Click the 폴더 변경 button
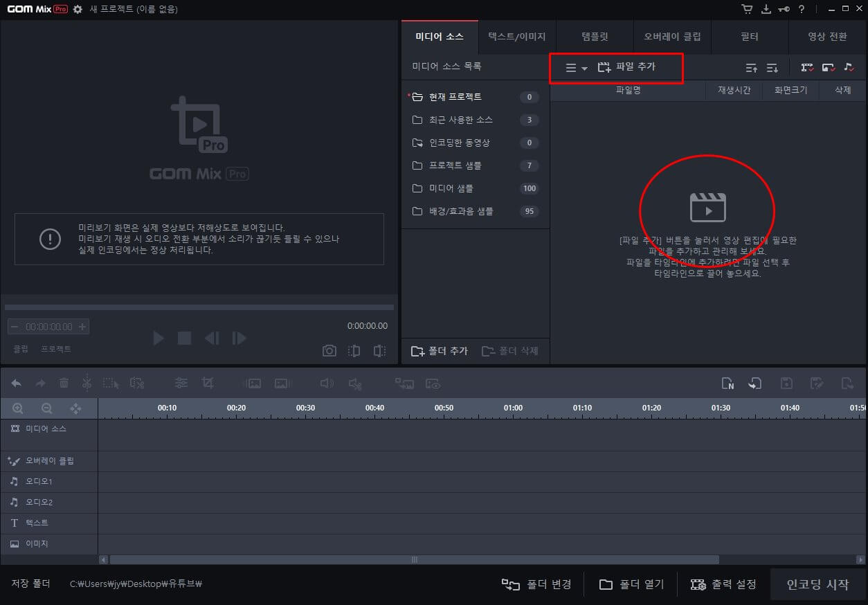This screenshot has height=605, width=868. tap(537, 585)
